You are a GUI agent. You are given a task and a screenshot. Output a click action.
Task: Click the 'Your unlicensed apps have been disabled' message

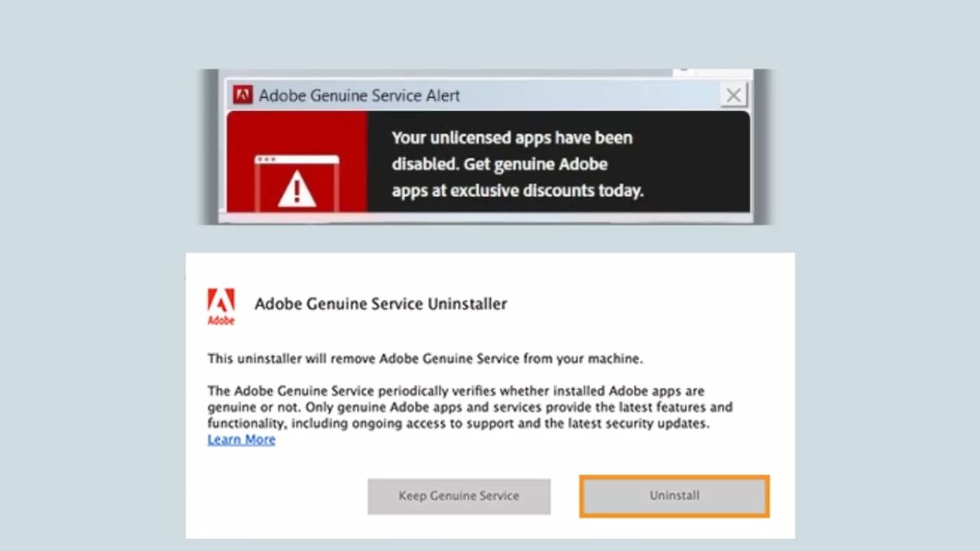point(518,164)
